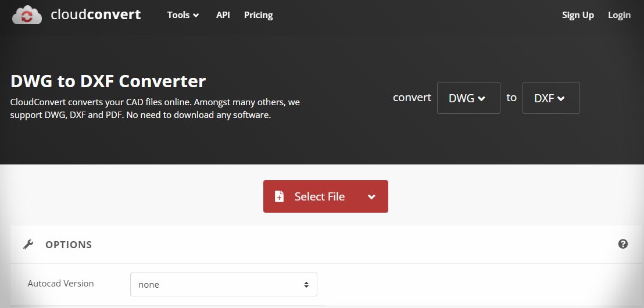The image size is (644, 308).
Task: Click the wrench Options icon
Action: tap(28, 245)
